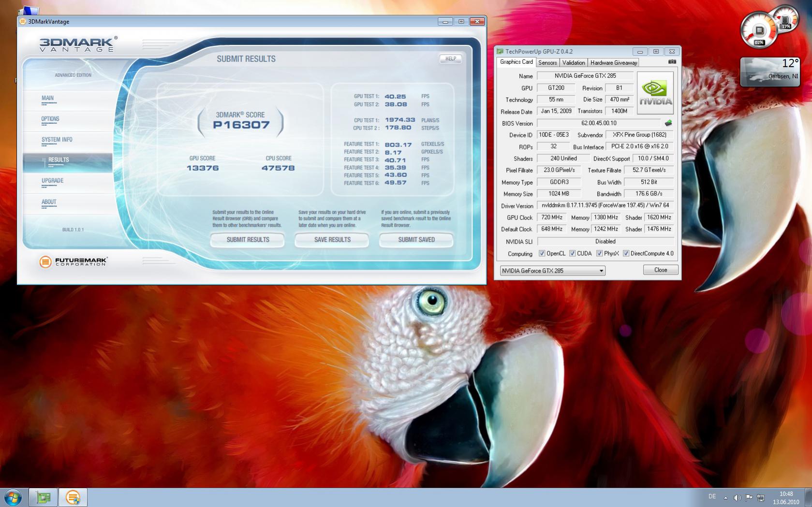
Task: Click the CPU score value 47578
Action: (x=278, y=168)
